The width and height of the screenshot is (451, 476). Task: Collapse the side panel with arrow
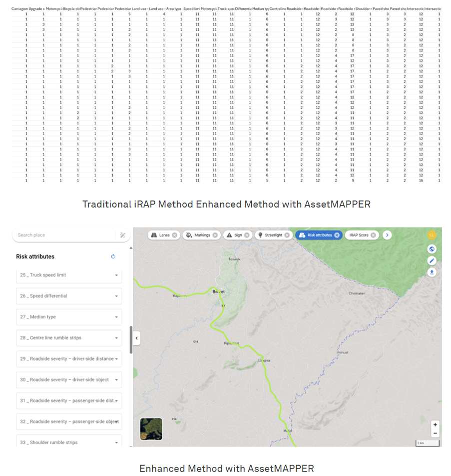tap(136, 338)
